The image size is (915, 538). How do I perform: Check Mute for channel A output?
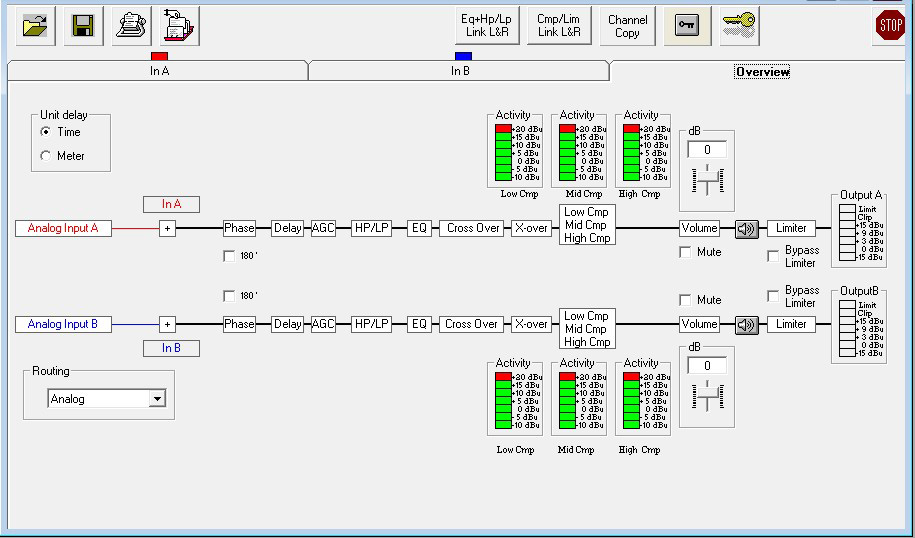(685, 252)
